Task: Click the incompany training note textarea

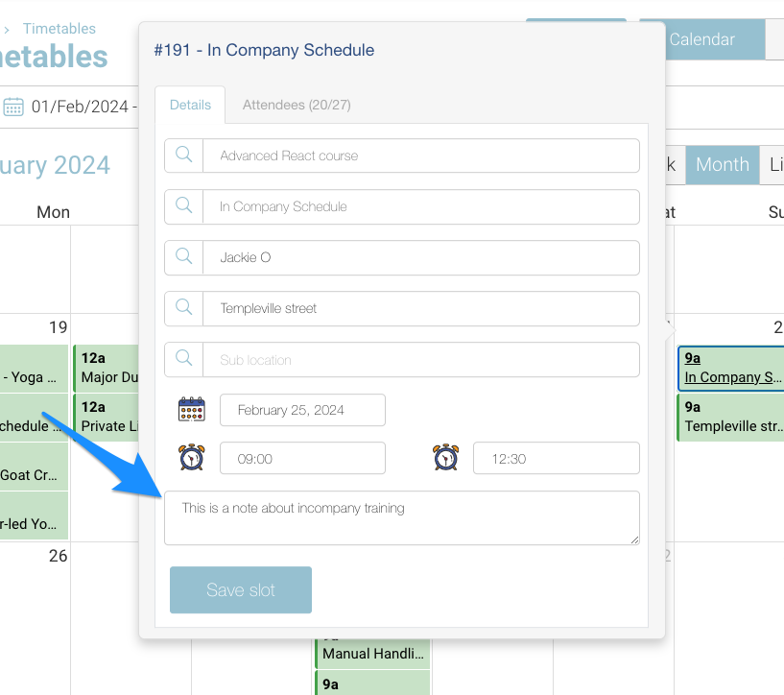Action: click(401, 517)
